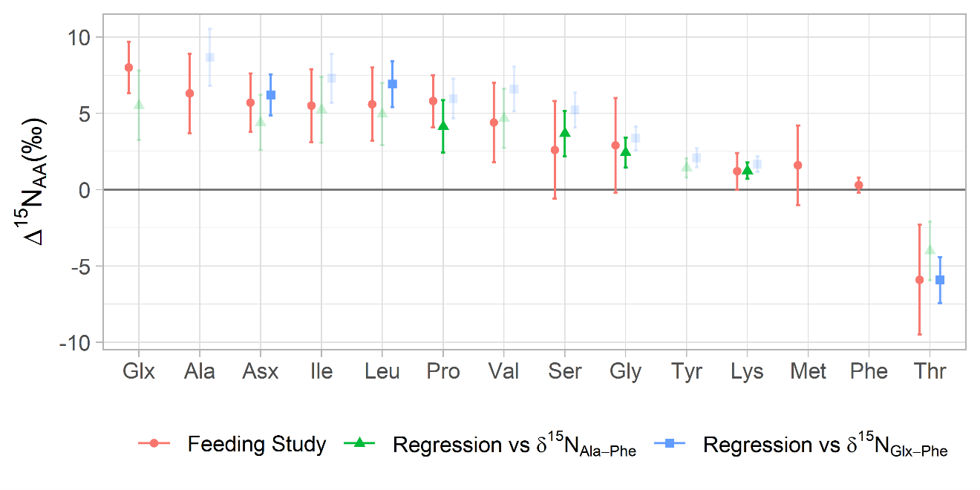Pick the Phe red dot near zero
This screenshot has height=490, width=980.
coord(859,185)
